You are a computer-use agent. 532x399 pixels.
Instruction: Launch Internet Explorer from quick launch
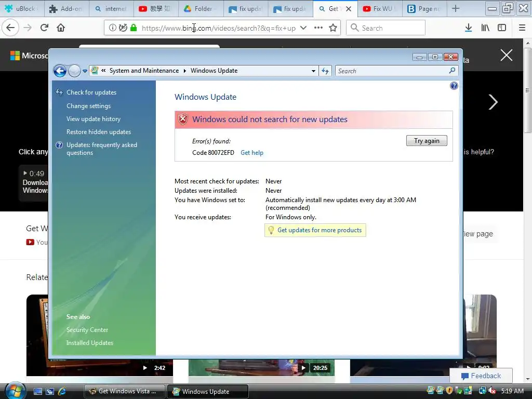[x=62, y=392]
